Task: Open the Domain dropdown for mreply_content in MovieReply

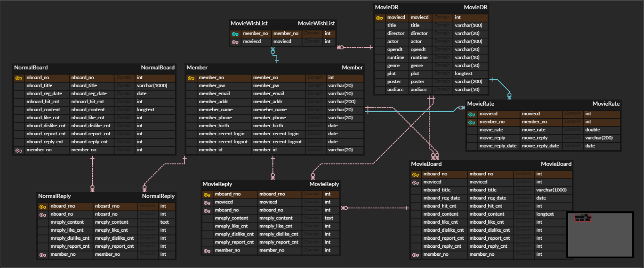Action: pos(312,218)
